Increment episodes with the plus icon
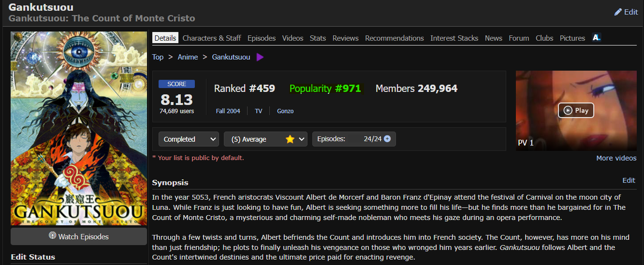The width and height of the screenshot is (644, 265). tap(387, 139)
